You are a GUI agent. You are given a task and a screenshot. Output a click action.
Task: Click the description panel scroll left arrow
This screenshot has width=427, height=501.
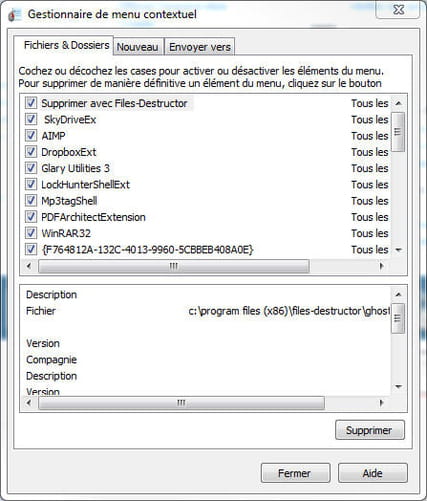click(29, 403)
